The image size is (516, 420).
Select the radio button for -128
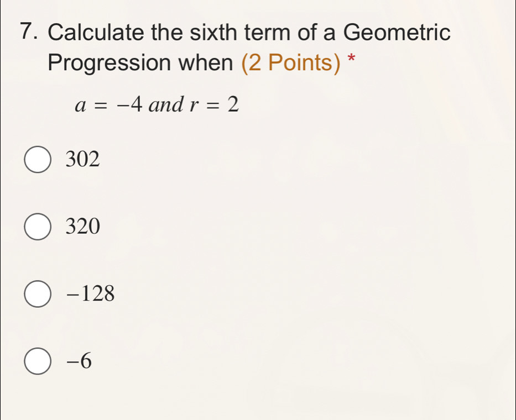pos(37,294)
